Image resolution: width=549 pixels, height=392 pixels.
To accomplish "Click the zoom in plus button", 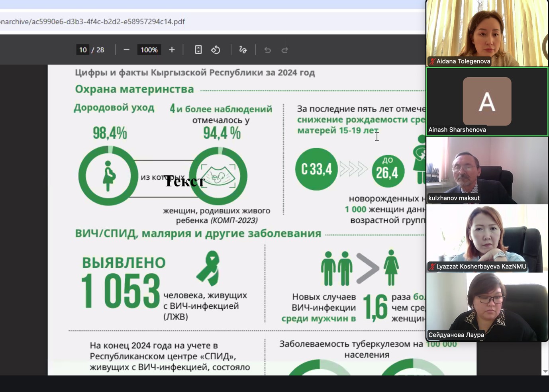I will tap(172, 50).
